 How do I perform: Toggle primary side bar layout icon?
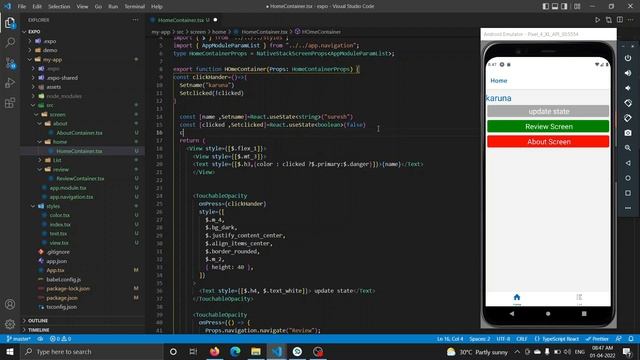point(546,6)
